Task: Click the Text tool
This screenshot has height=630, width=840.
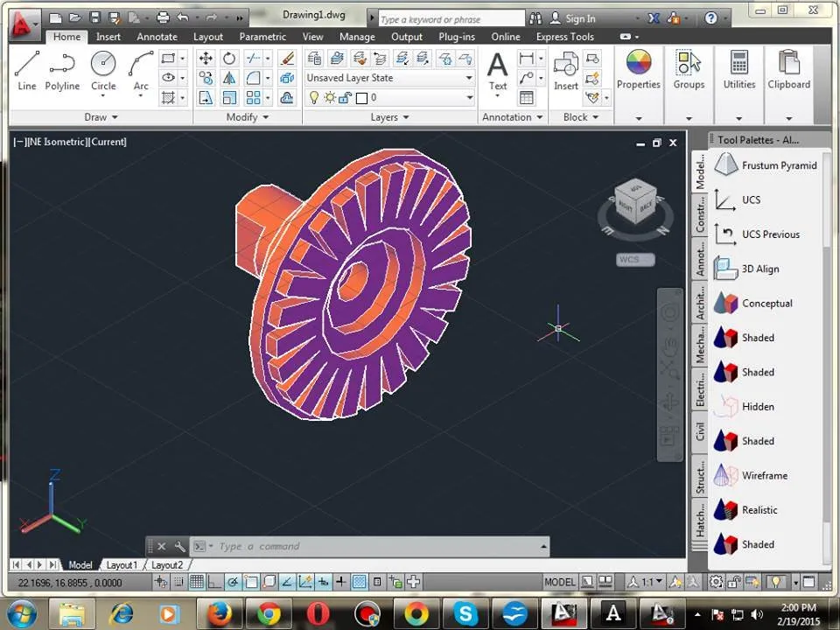Action: point(497,71)
